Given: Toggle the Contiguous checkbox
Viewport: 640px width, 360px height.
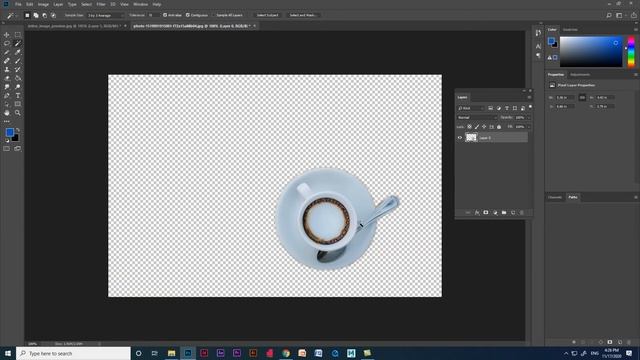Looking at the screenshot, I should coord(188,15).
